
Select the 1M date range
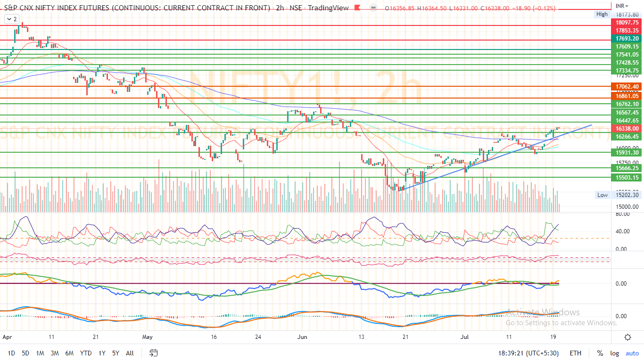(x=40, y=353)
